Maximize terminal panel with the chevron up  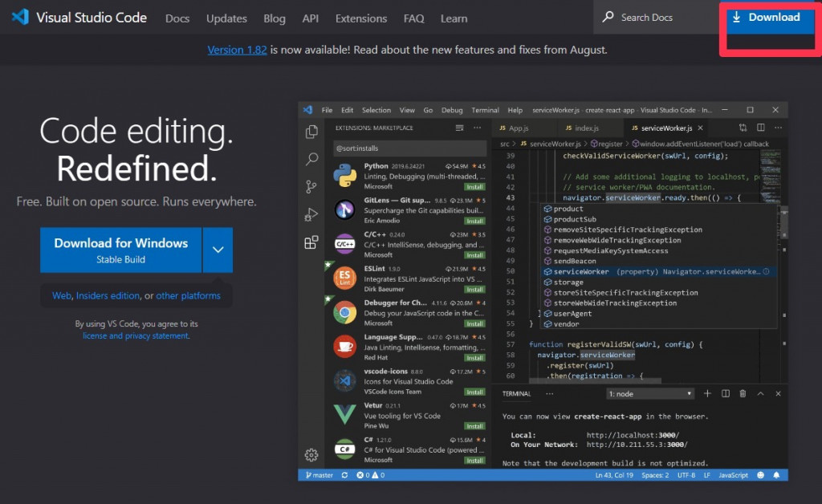coord(761,393)
